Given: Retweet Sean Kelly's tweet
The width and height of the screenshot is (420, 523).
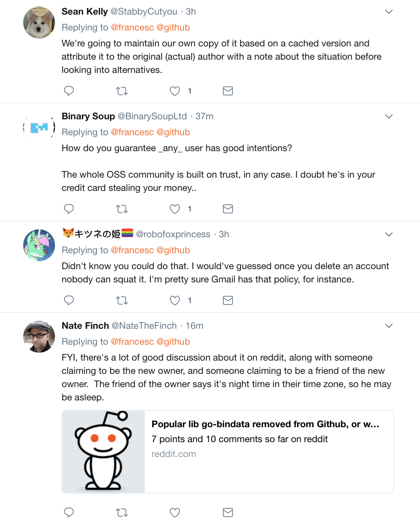Looking at the screenshot, I should [122, 91].
